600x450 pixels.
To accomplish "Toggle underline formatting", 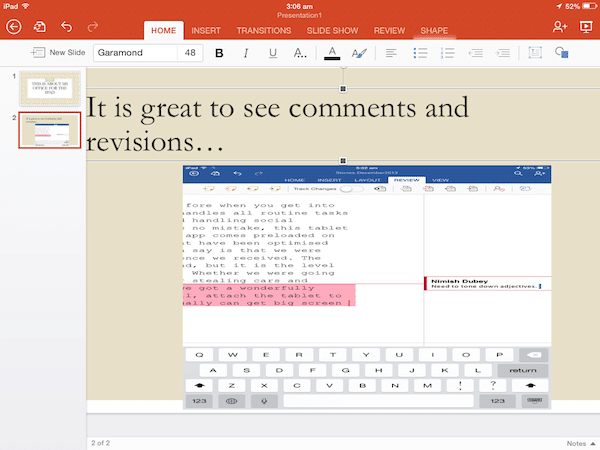I will 272,53.
